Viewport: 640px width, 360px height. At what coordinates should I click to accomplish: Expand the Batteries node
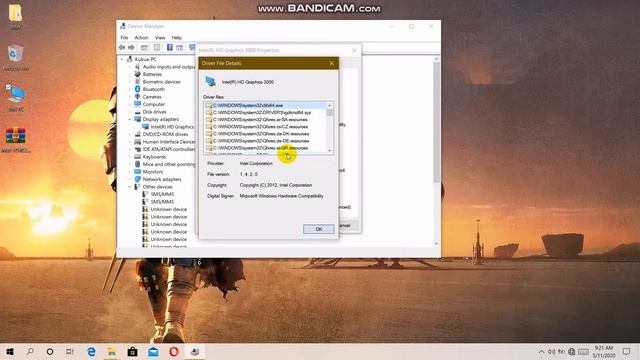(130, 74)
